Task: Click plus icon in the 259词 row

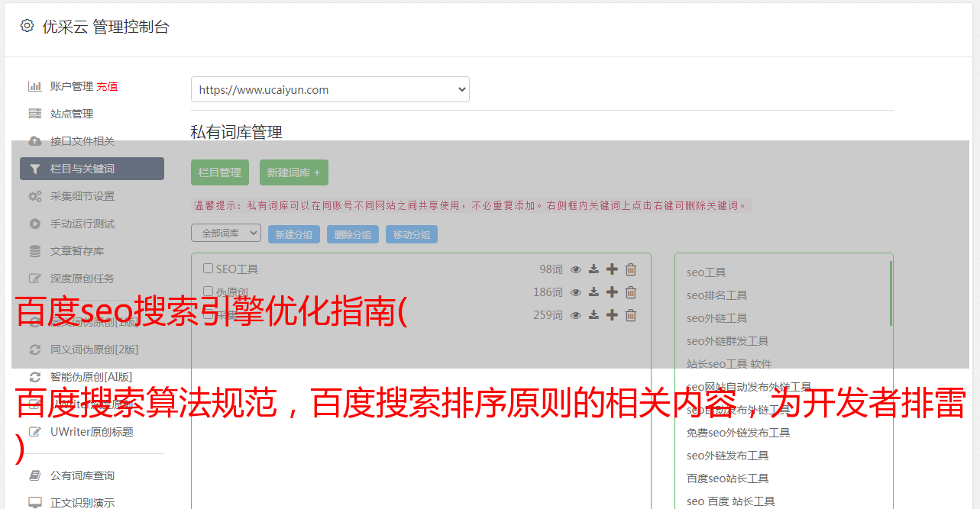Action: point(612,315)
